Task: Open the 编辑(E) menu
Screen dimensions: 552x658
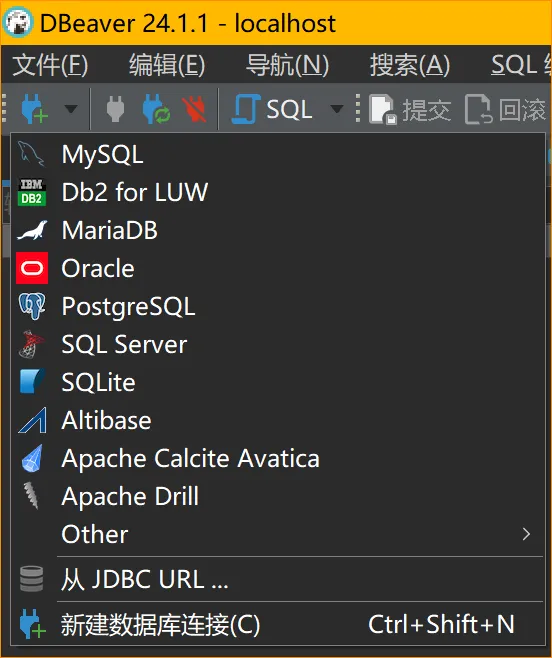Action: [x=167, y=65]
